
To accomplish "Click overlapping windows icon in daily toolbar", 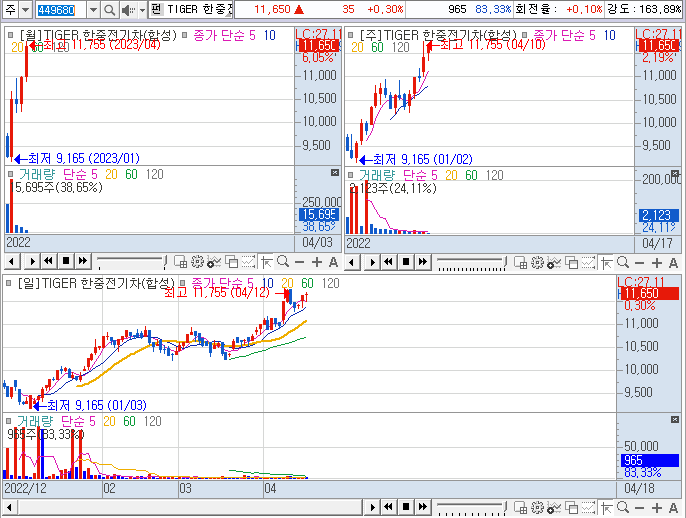I will tap(571, 508).
